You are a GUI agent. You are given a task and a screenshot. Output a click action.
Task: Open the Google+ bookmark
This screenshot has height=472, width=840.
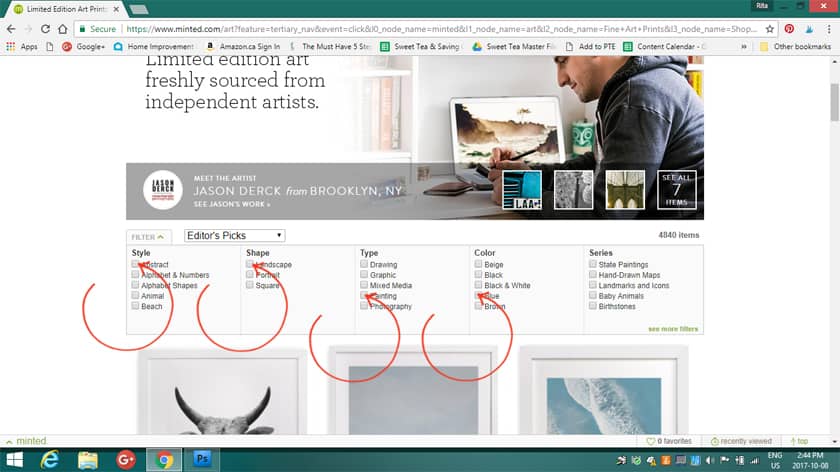[83, 47]
